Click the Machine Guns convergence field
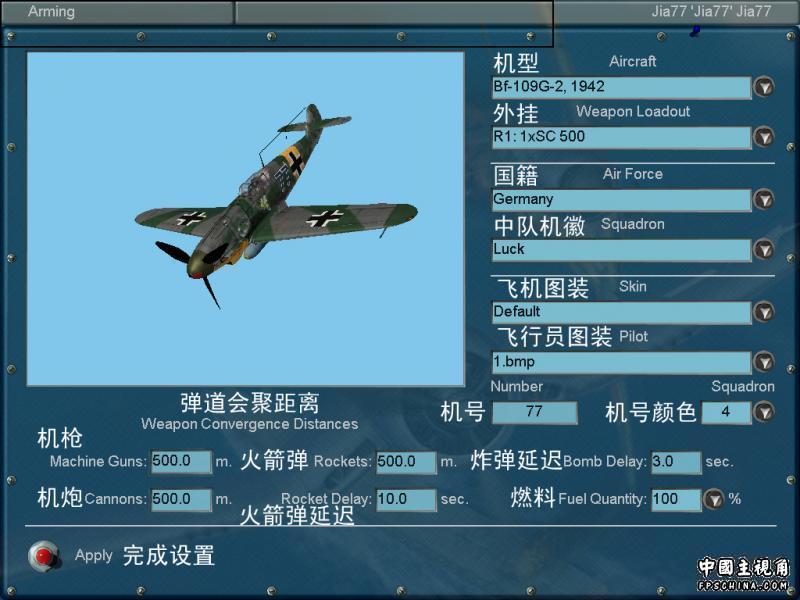The image size is (800, 600). tap(181, 461)
